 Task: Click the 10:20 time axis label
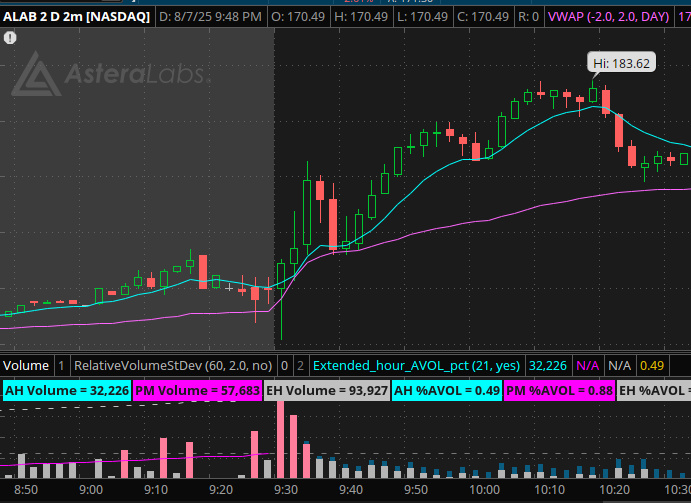pos(615,490)
